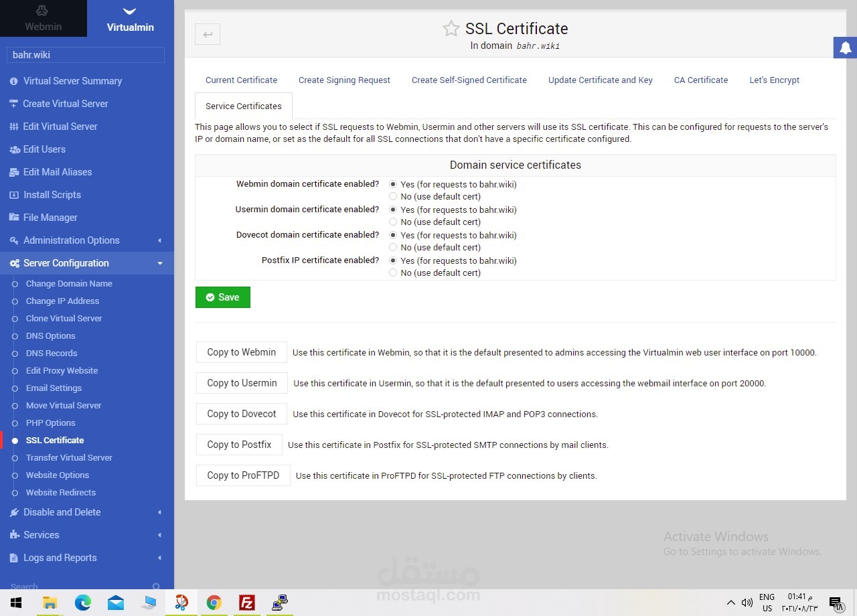Viewport: 857px width, 616px height.
Task: Click the green Save button
Action: [223, 297]
